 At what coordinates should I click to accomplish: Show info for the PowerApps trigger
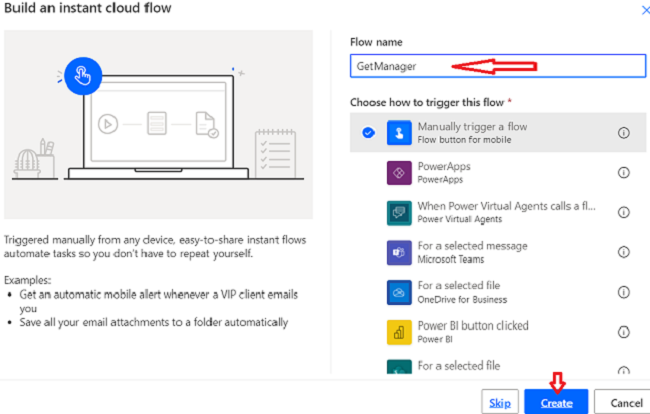point(623,172)
